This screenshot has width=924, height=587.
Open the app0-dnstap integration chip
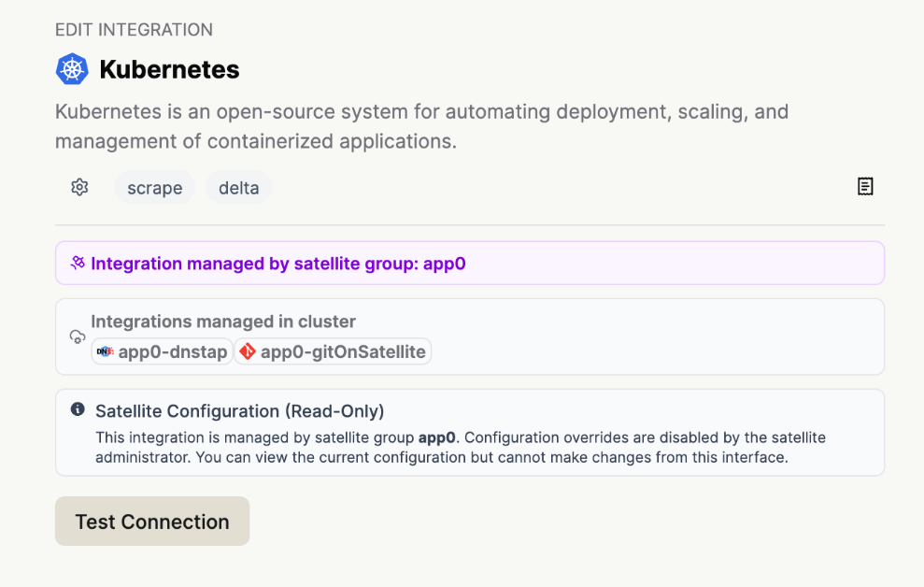click(162, 351)
